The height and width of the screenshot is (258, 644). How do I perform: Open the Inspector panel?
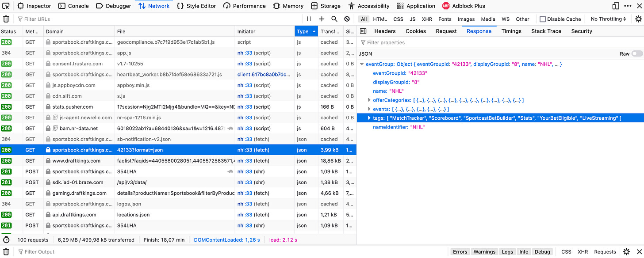click(34, 6)
